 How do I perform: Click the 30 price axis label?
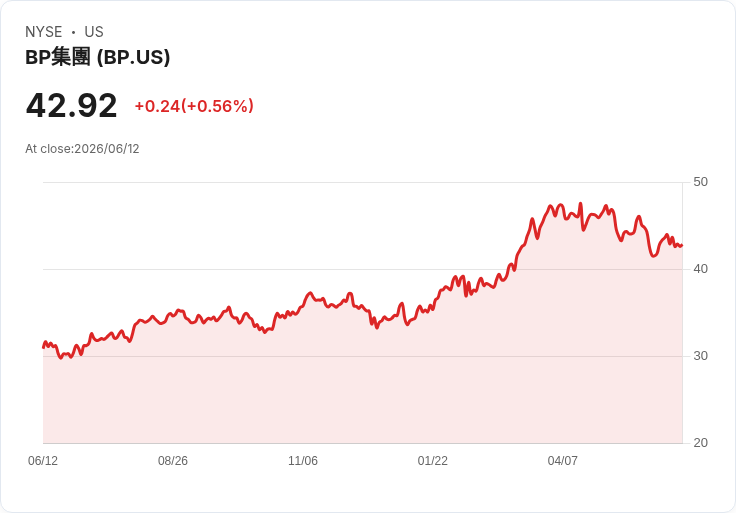(x=700, y=356)
